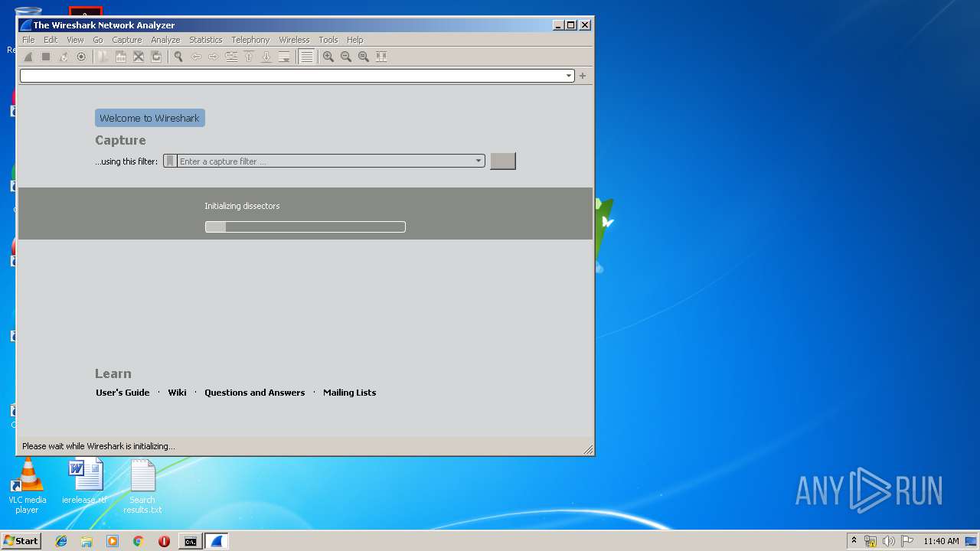This screenshot has width=980, height=551.
Task: Restart current capture toolbar icon
Action: (64, 57)
